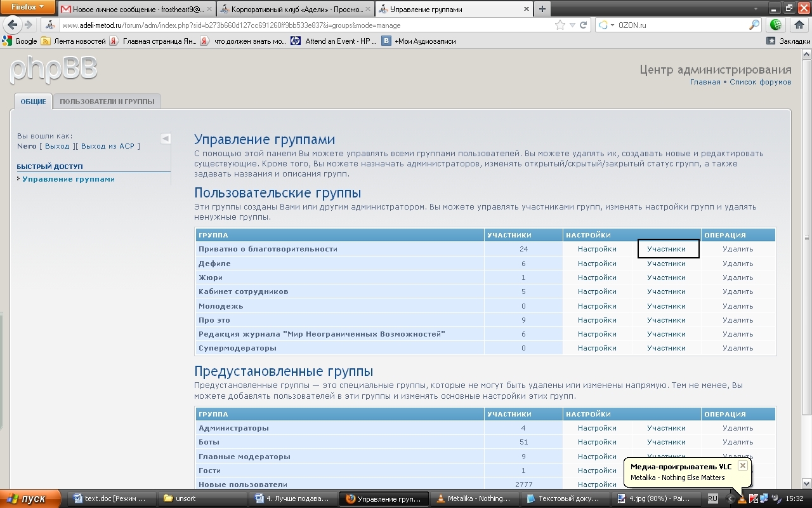
Task: Open the Главная link in the header
Action: 705,82
